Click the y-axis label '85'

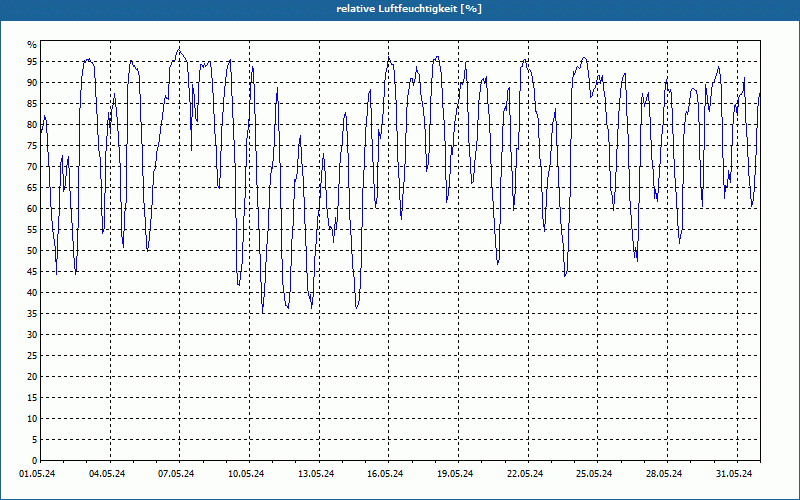pos(32,104)
